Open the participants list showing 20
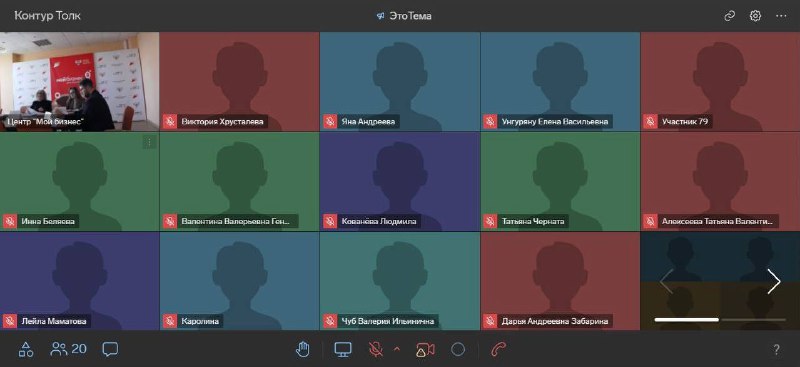The height and width of the screenshot is (367, 800). point(68,349)
